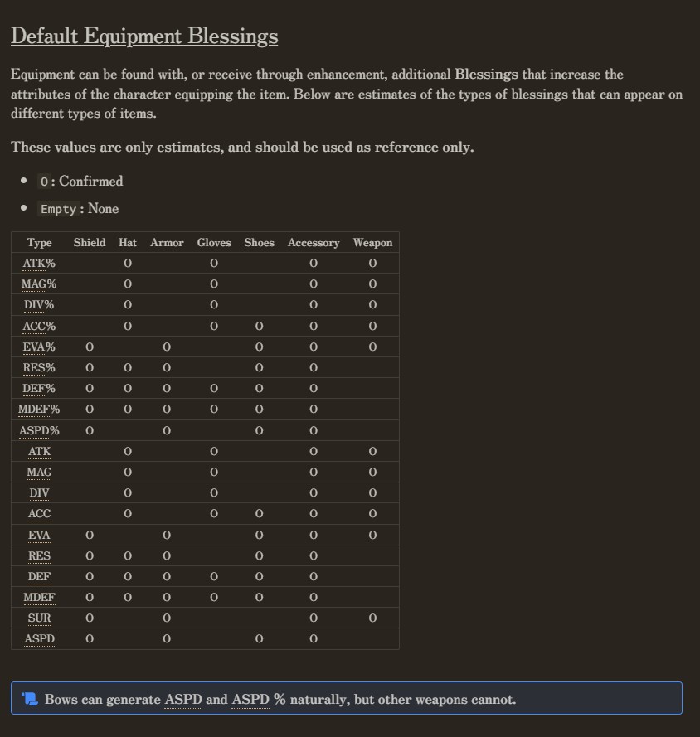Click the ASPD term in the callout note
The image size is (700, 737).
pos(183,700)
